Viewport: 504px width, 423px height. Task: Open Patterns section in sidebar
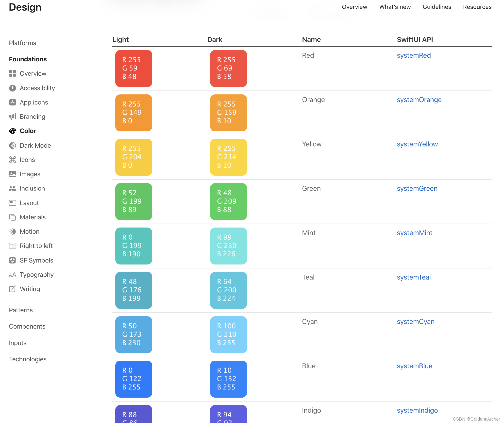click(21, 310)
